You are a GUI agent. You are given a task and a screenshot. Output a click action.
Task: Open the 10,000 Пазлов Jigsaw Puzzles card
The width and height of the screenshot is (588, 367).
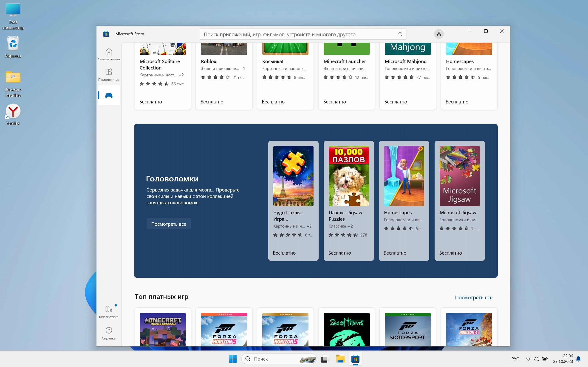348,200
